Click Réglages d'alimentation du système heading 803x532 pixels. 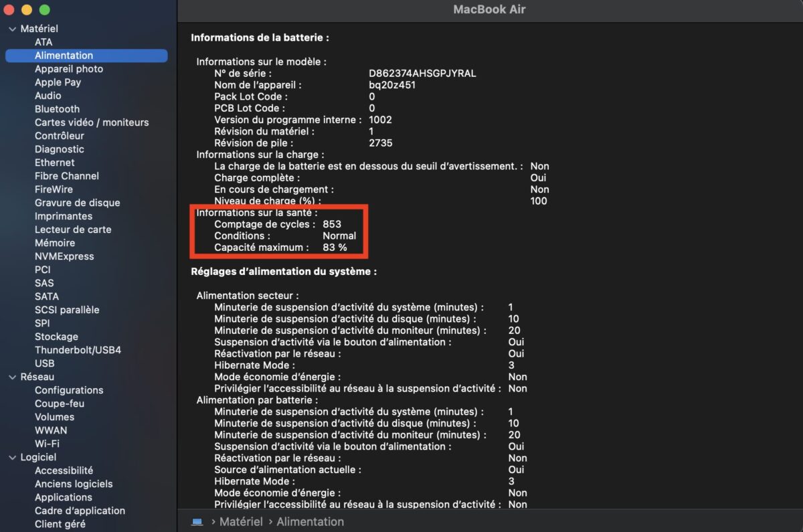284,272
